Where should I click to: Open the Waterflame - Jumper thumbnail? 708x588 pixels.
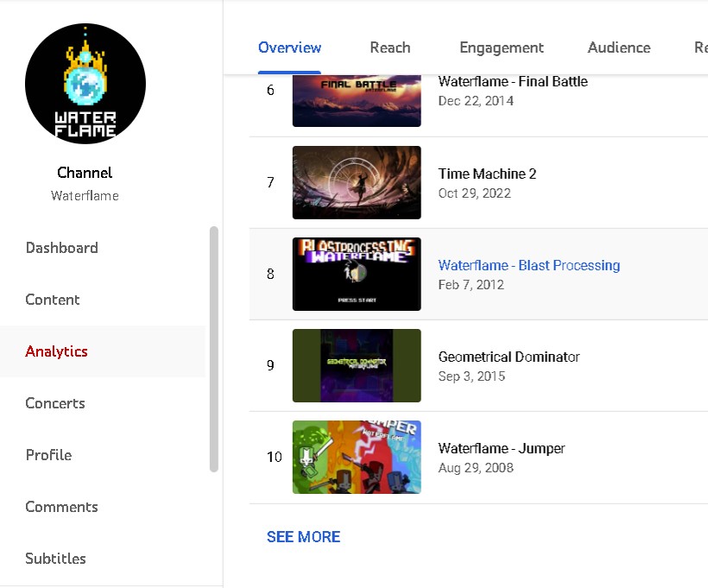357,457
